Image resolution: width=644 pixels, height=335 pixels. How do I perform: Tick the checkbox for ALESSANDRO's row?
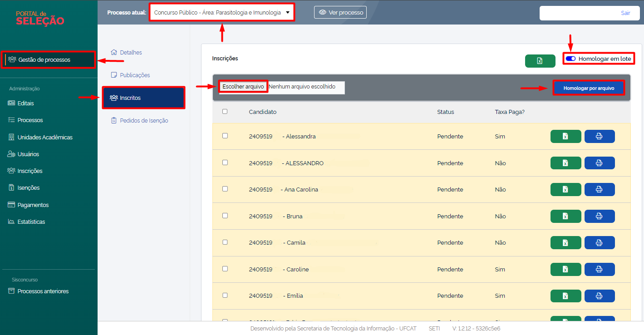225,163
